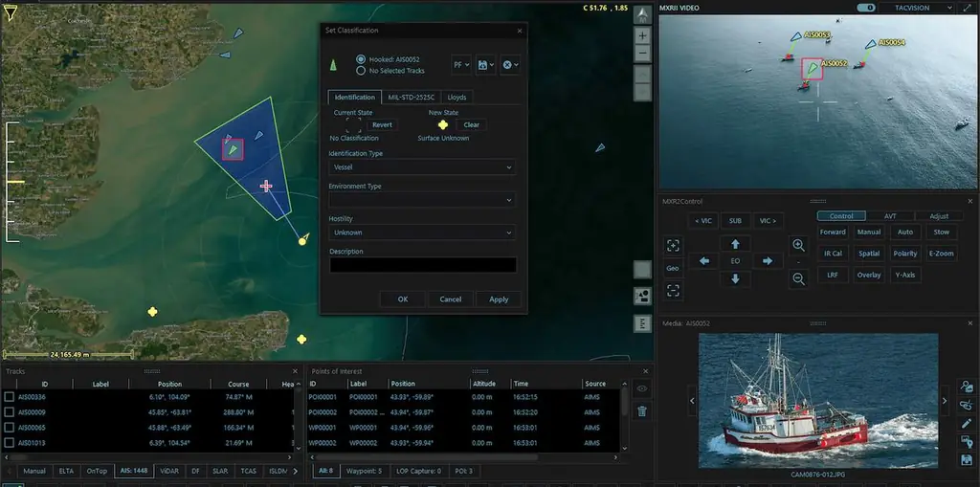Tilt the MXR2 camera up with the up arrow
Screen dimensions: 980x487
point(735,244)
